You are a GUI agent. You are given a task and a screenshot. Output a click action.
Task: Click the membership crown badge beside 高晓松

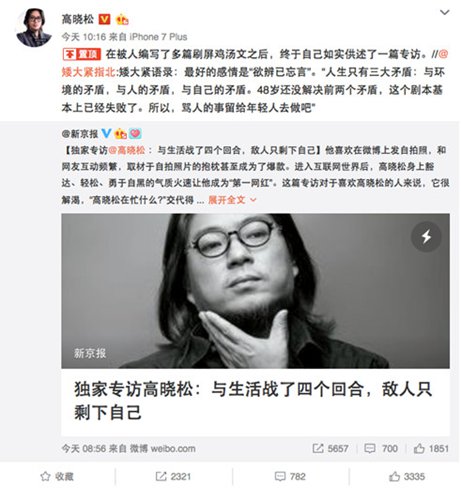pos(122,19)
